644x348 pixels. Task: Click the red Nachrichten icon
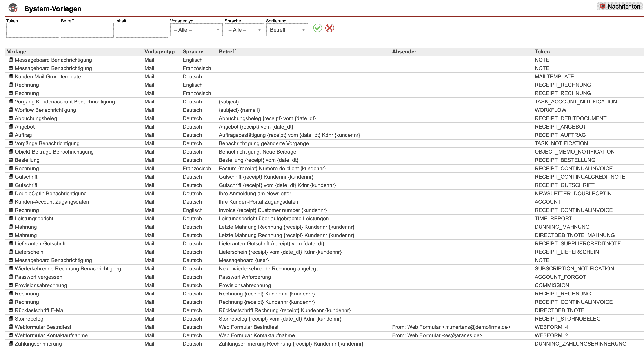tap(602, 6)
